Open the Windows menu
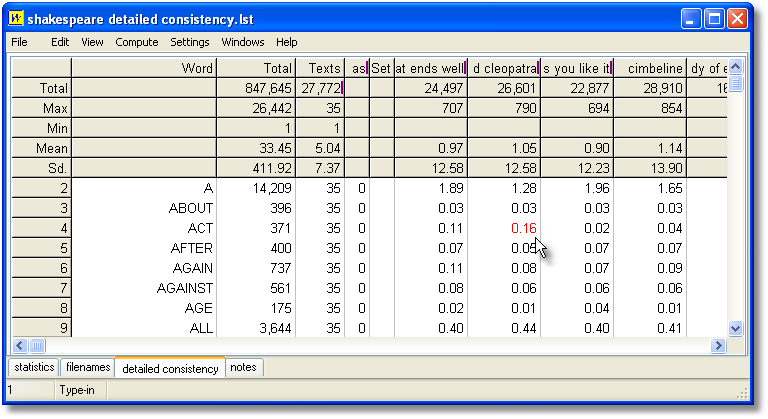 pyautogui.click(x=243, y=42)
